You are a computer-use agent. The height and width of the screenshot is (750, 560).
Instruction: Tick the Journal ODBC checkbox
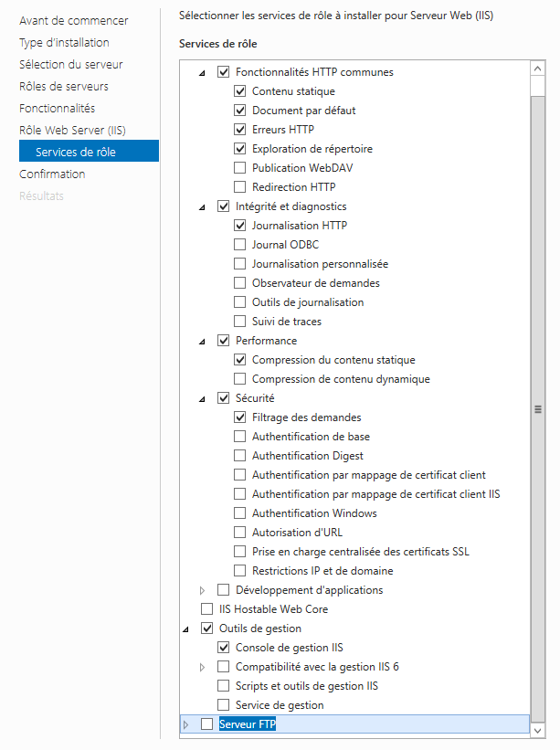[240, 245]
